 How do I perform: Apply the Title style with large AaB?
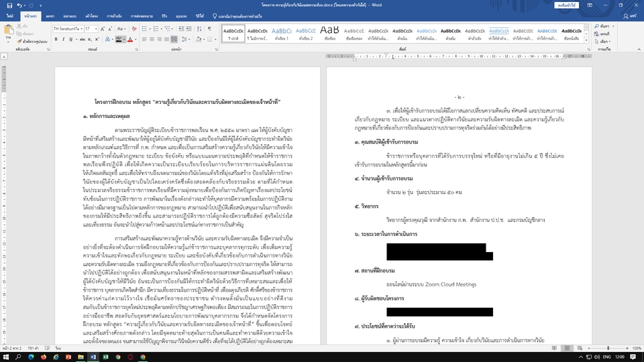330,34
